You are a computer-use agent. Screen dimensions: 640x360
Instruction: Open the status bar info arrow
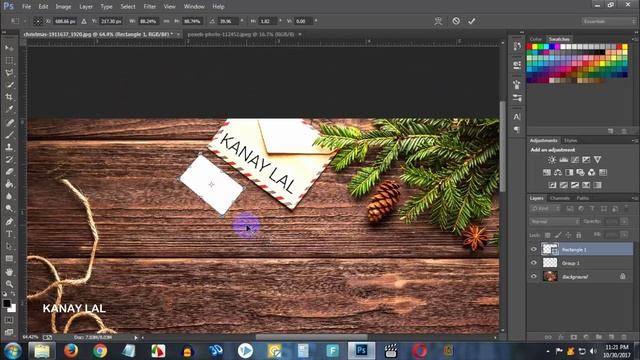click(136, 338)
